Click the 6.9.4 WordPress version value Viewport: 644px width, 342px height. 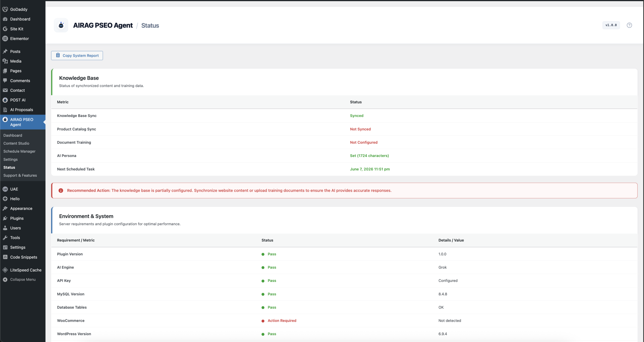(x=443, y=334)
